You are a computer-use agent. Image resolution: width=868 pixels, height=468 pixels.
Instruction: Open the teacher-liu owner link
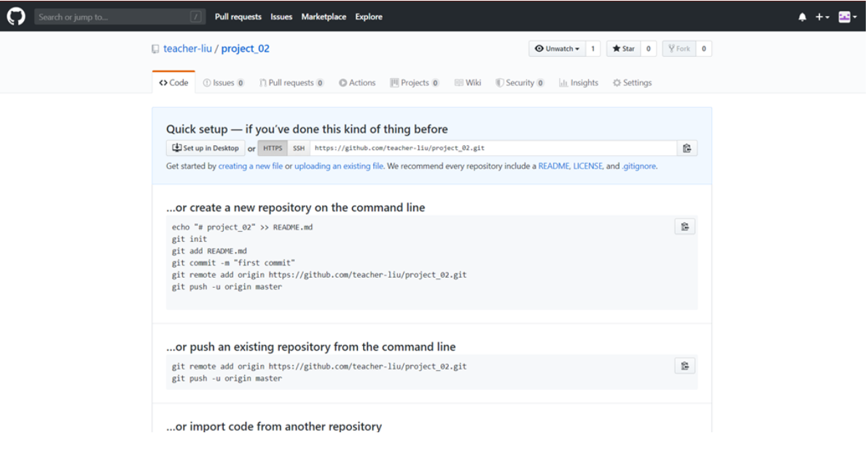187,49
